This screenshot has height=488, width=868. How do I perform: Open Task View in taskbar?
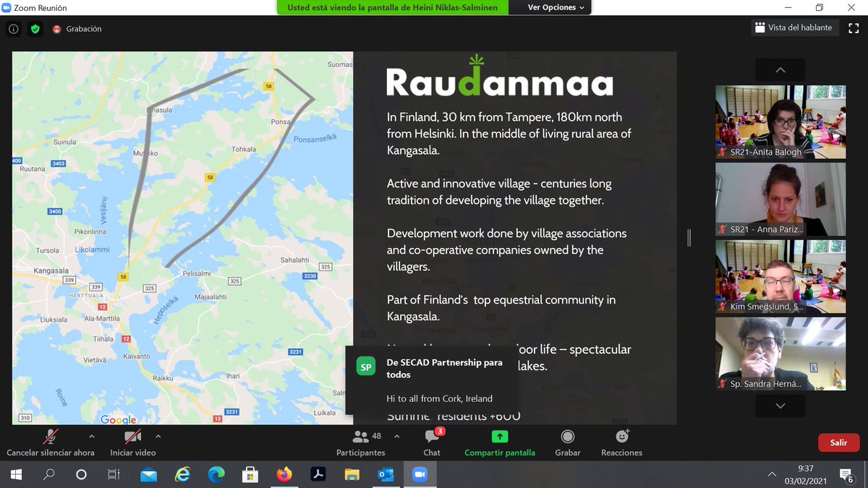114,474
